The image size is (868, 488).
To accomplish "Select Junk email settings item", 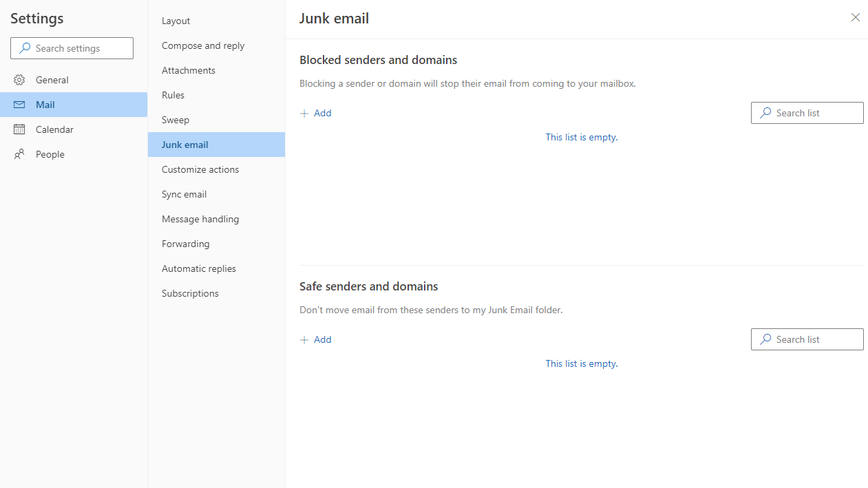I will [216, 145].
